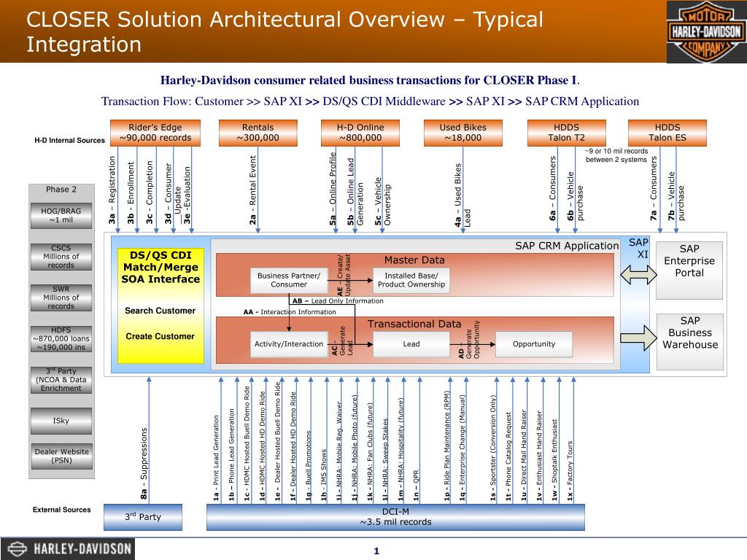Image resolution: width=747 pixels, height=560 pixels.
Task: Click the CLOSER Solution Architectural Overview title
Action: tap(285, 32)
